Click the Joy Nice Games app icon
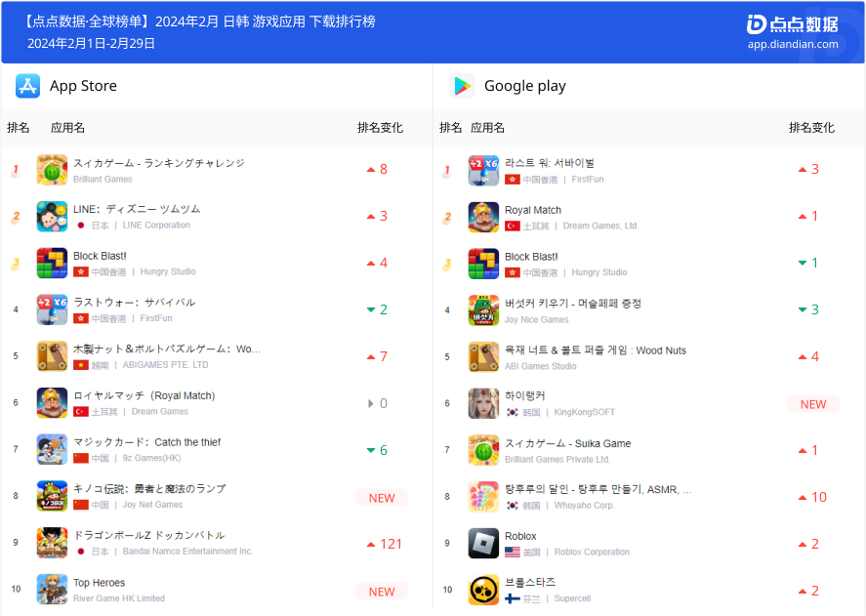Screen dimensions: 866x616 (x=483, y=309)
